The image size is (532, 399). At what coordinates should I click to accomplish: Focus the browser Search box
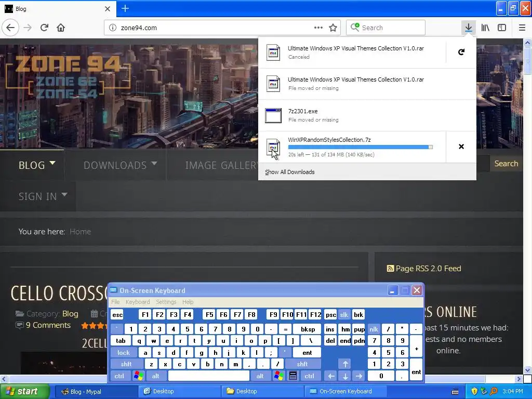(386, 28)
